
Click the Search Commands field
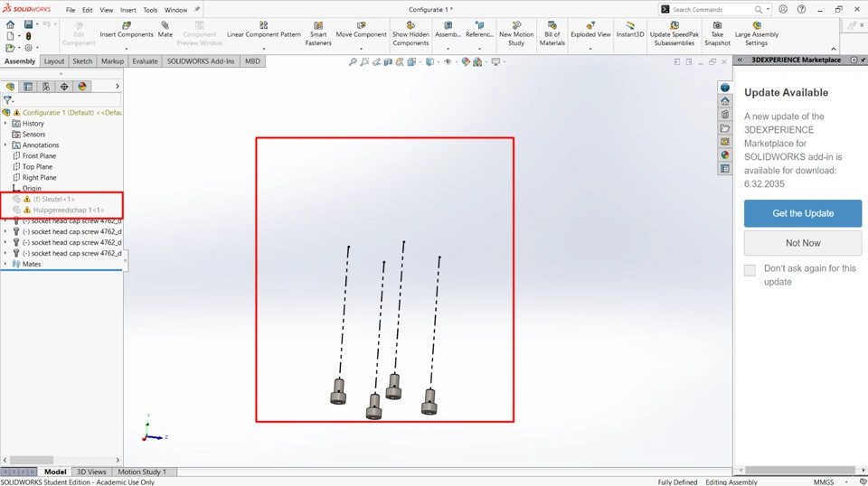(x=712, y=9)
